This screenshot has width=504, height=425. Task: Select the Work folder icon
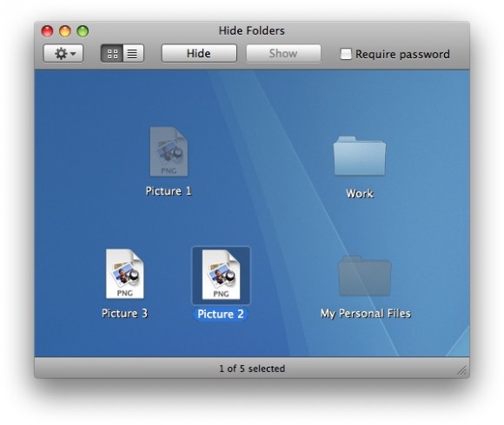pyautogui.click(x=360, y=156)
